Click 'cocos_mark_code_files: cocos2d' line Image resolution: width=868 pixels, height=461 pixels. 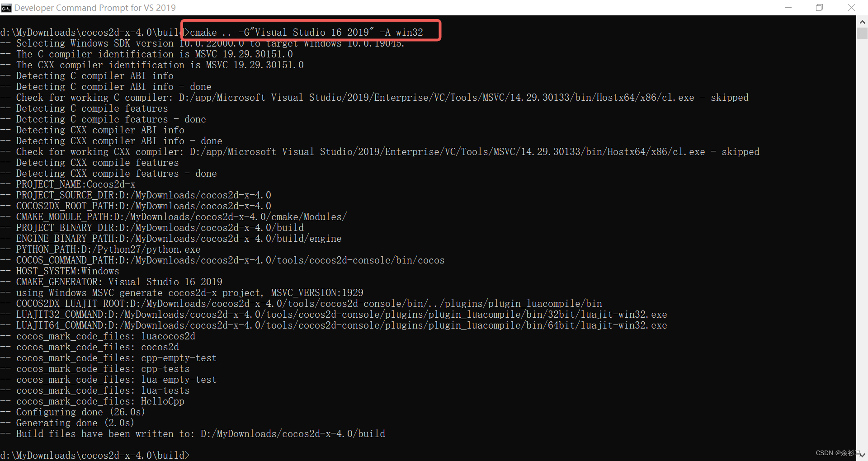click(x=90, y=347)
